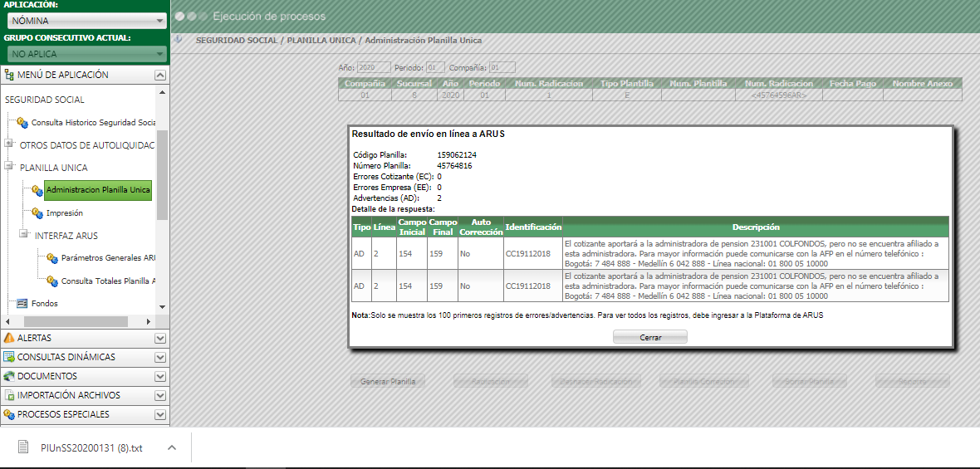Expand the DOCUMENTOS panel
This screenshot has height=469, width=980.
click(85, 376)
